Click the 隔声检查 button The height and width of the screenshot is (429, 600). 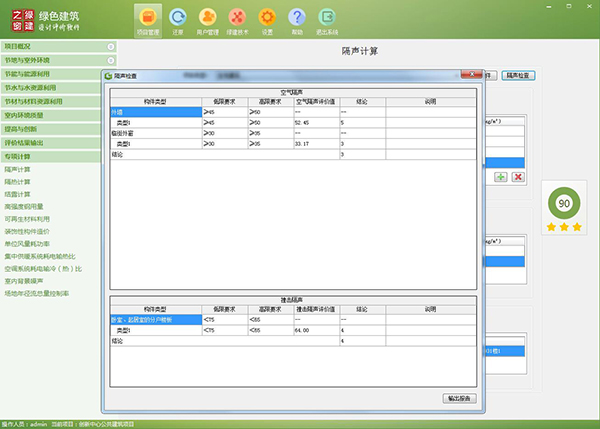coord(516,75)
